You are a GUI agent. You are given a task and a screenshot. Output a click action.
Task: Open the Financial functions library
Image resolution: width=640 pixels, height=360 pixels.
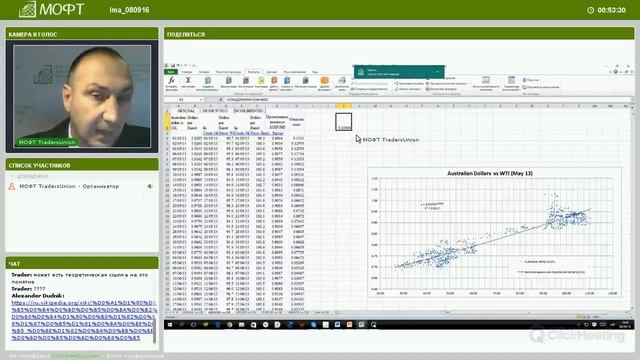tap(229, 82)
